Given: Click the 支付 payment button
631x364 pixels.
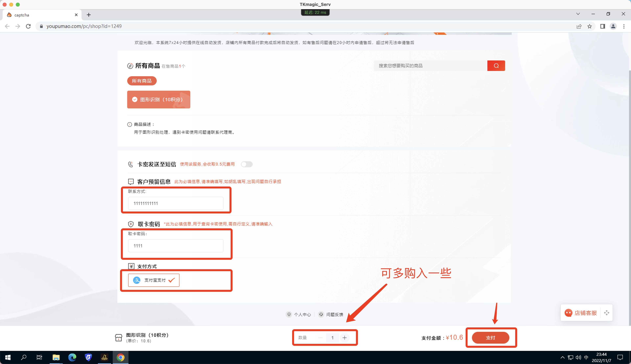Looking at the screenshot, I should [490, 338].
